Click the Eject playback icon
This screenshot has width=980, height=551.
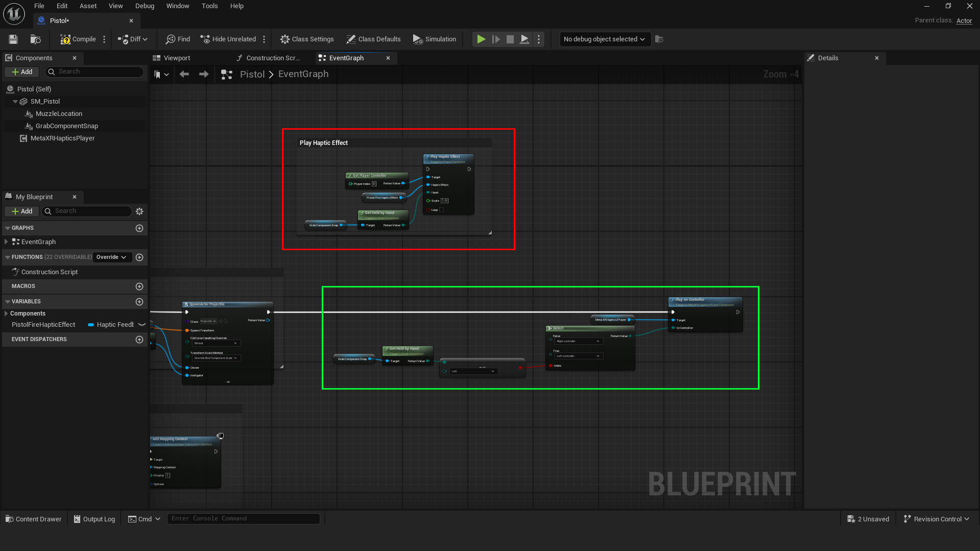pos(524,39)
